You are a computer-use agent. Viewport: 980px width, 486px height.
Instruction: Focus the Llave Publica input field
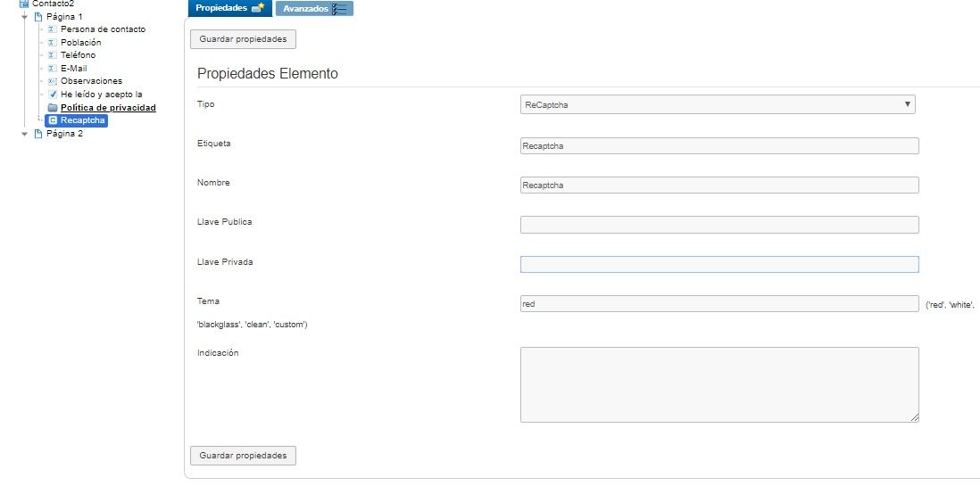pyautogui.click(x=719, y=225)
